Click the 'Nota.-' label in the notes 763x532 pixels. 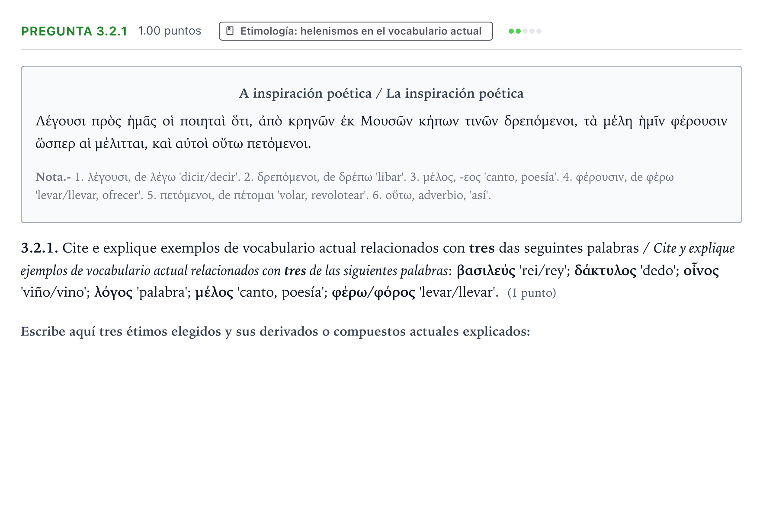coord(53,177)
